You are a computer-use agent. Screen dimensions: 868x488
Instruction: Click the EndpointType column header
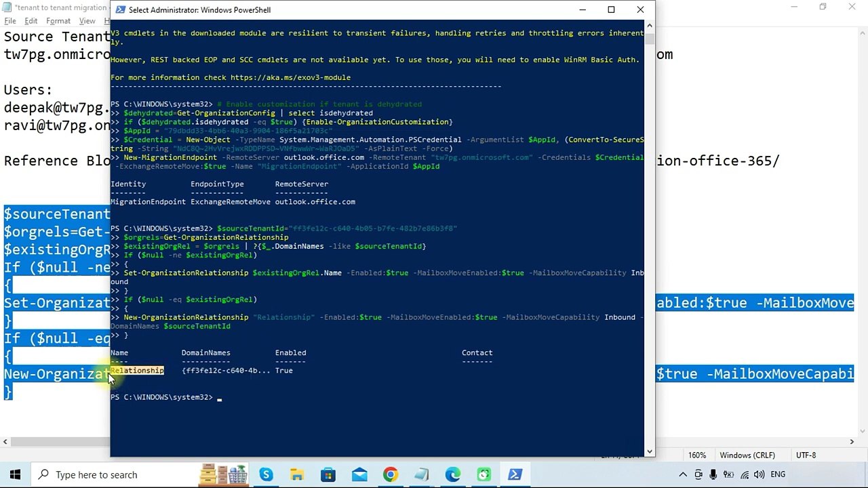click(x=217, y=184)
